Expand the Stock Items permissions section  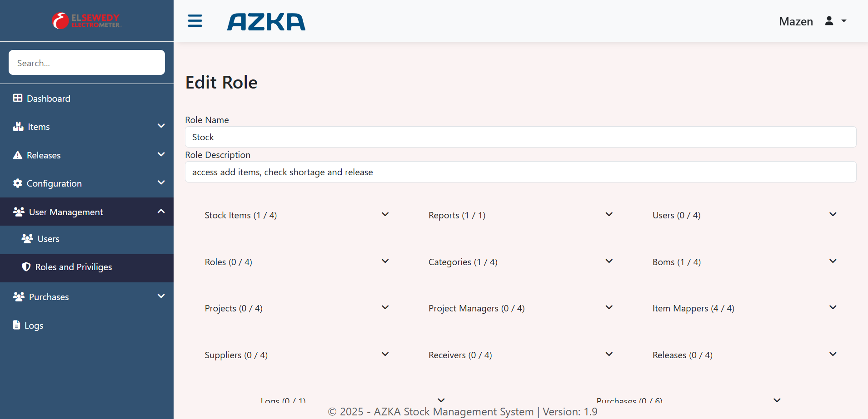point(296,215)
